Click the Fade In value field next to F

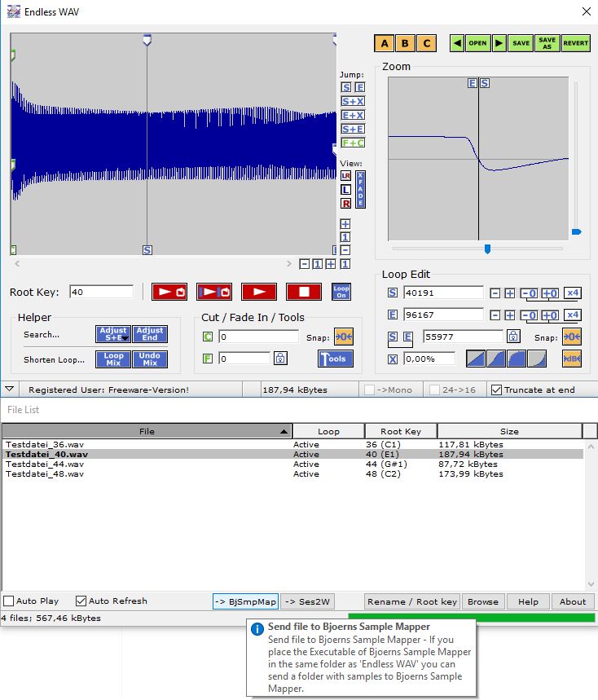click(244, 359)
